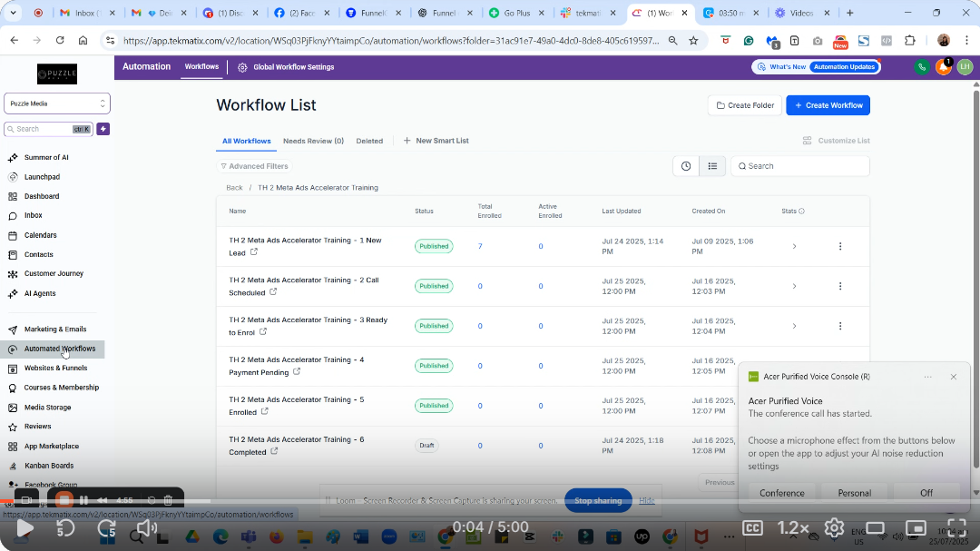Image resolution: width=980 pixels, height=551 pixels.
Task: Go to Inbox in the left sidebar
Action: coord(34,215)
